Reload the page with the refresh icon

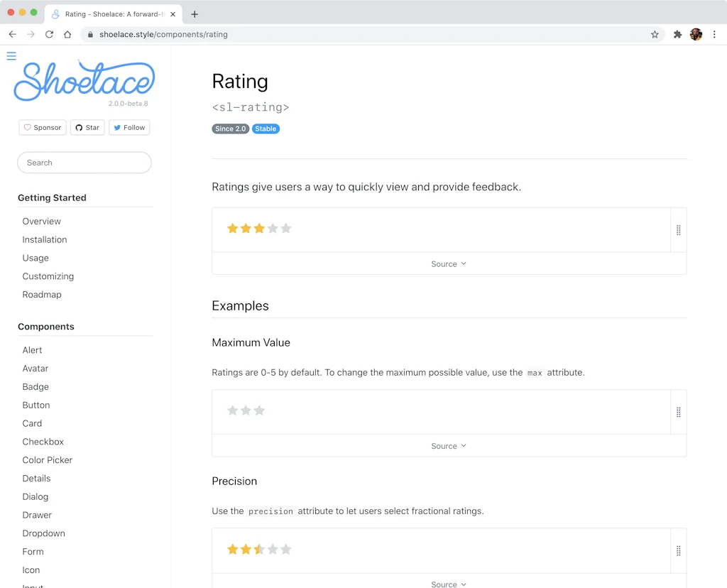click(x=49, y=34)
